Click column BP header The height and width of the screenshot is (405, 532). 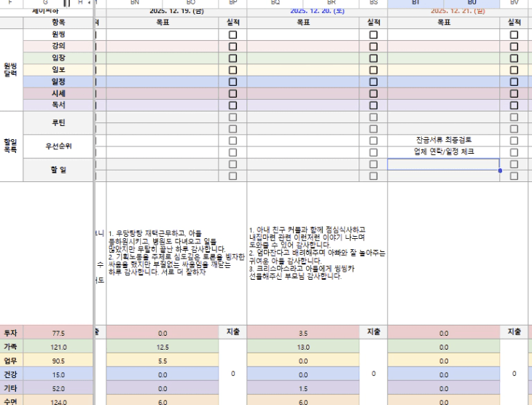(x=233, y=3)
